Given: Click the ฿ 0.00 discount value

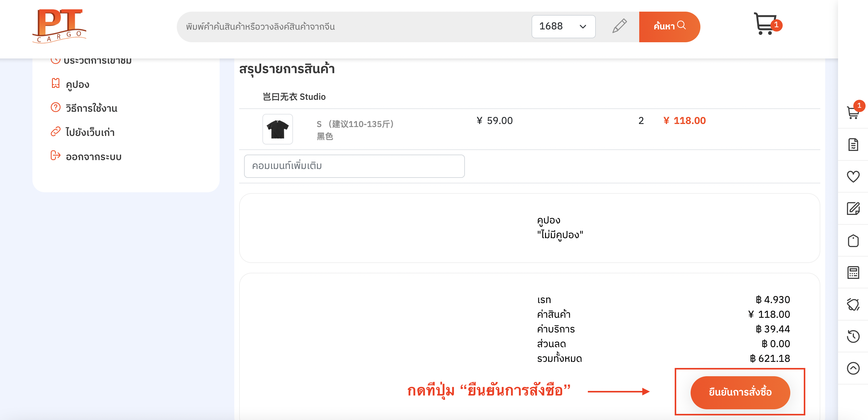Looking at the screenshot, I should coord(776,344).
